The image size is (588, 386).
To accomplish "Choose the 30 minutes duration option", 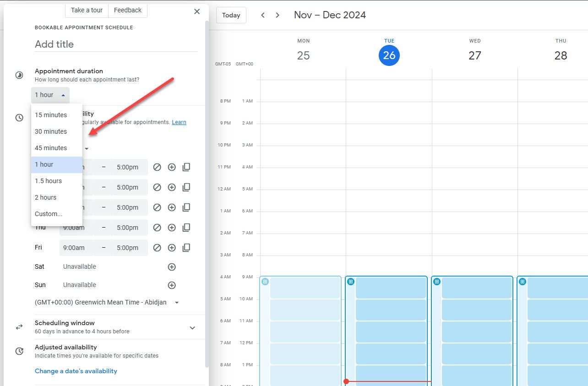I will pyautogui.click(x=51, y=131).
